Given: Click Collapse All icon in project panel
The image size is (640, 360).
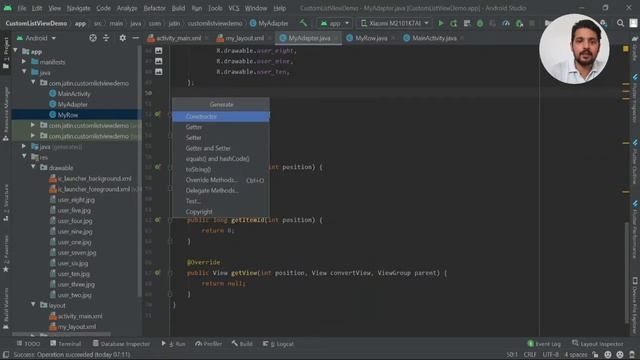Looking at the screenshot, I should 106,38.
